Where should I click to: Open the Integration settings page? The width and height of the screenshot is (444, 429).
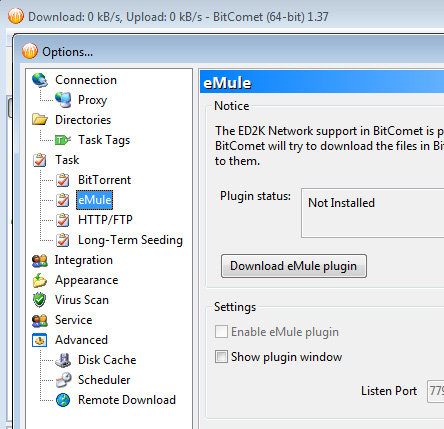pyautogui.click(x=84, y=260)
